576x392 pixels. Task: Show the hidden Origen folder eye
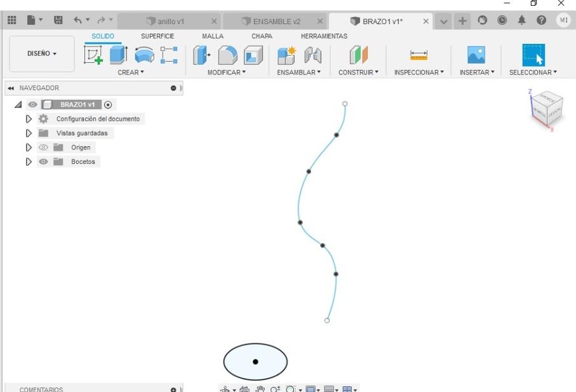[x=43, y=147]
